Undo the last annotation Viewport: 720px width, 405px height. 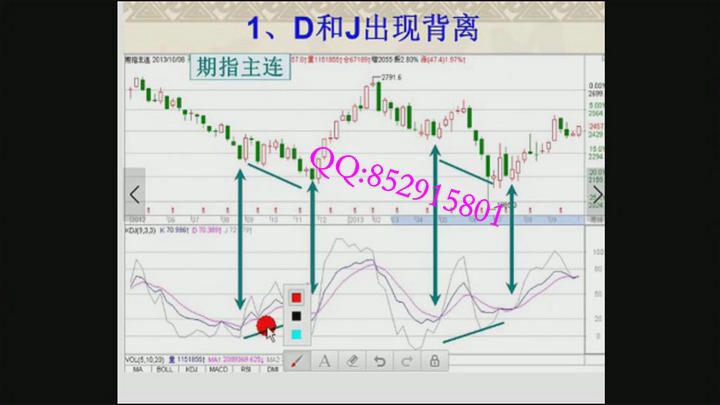379,361
